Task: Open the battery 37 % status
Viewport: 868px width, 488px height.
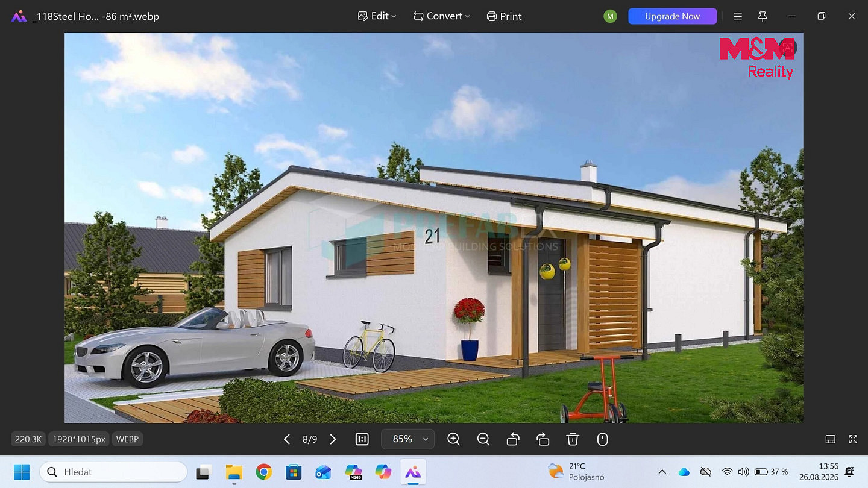Action: click(x=772, y=472)
